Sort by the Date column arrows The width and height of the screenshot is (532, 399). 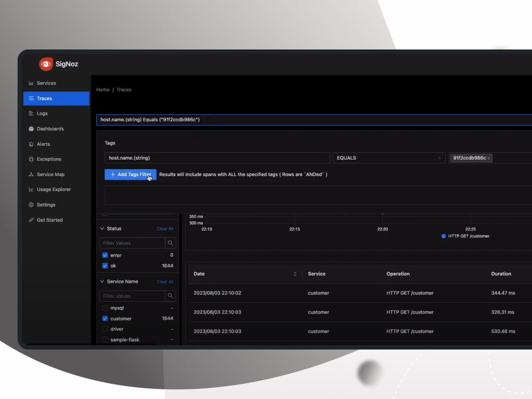pyautogui.click(x=295, y=274)
